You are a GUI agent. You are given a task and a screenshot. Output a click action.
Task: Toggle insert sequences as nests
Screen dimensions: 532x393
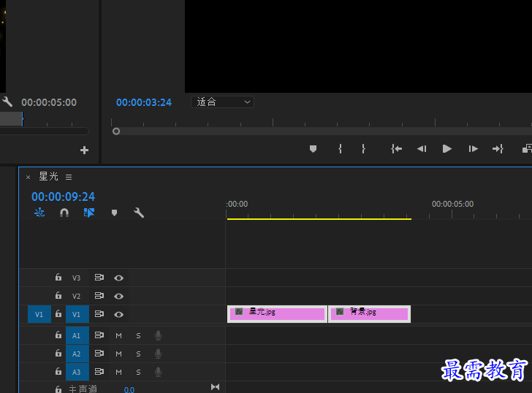pos(39,213)
